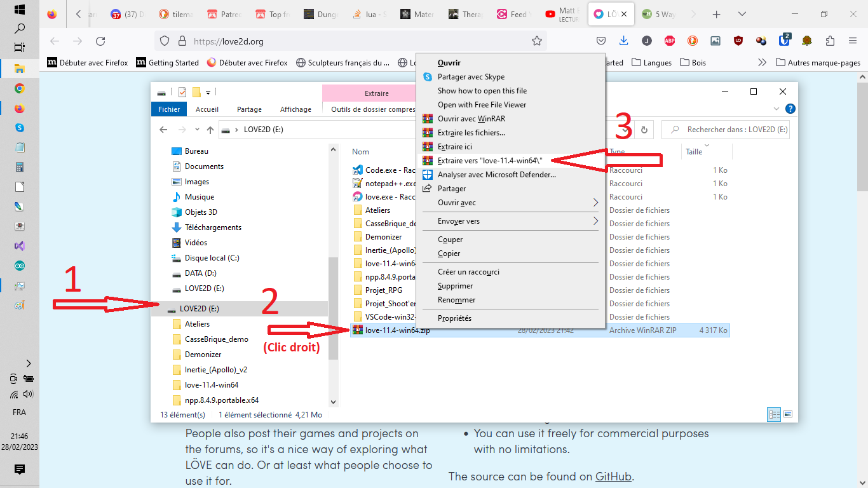Click the Explorer back arrow
This screenshot has width=868, height=488.
point(163,130)
